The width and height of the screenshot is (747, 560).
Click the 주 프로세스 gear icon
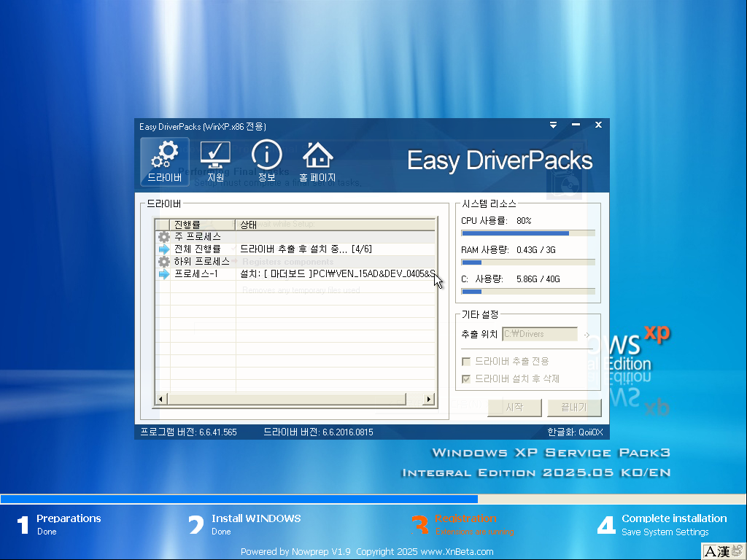click(164, 237)
